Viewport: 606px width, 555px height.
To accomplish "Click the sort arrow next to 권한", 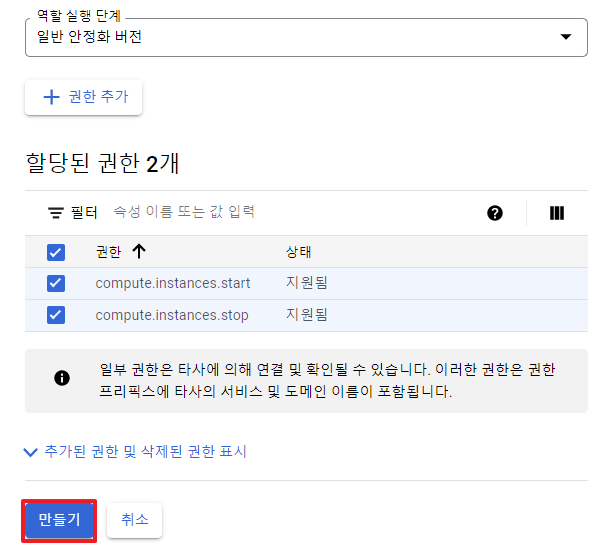I will (x=139, y=252).
